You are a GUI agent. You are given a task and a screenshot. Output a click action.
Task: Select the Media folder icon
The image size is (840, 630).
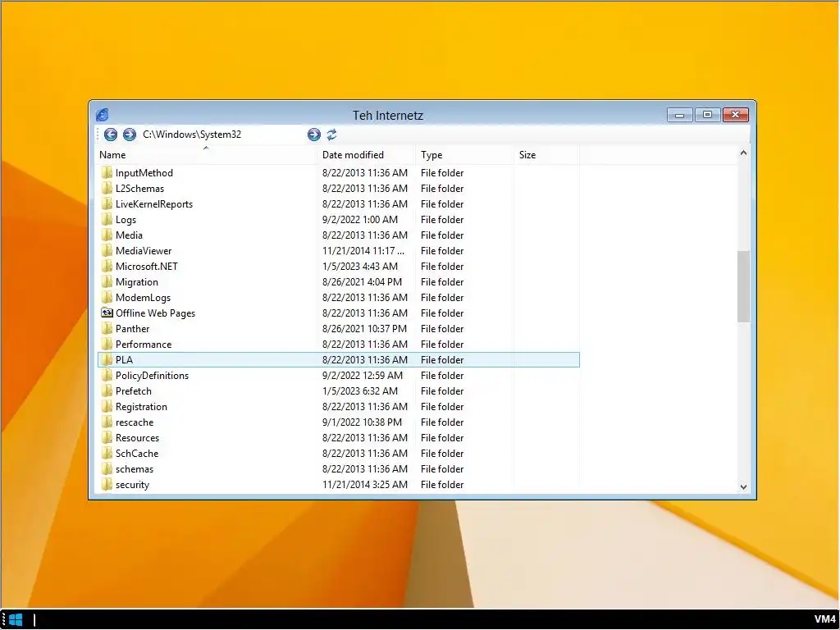tap(107, 235)
